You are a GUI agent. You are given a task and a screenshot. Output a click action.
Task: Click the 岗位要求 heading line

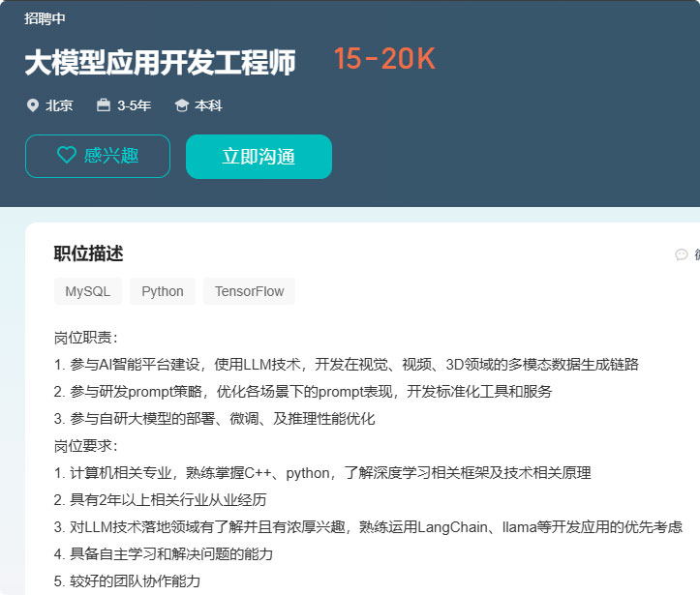tap(86, 446)
